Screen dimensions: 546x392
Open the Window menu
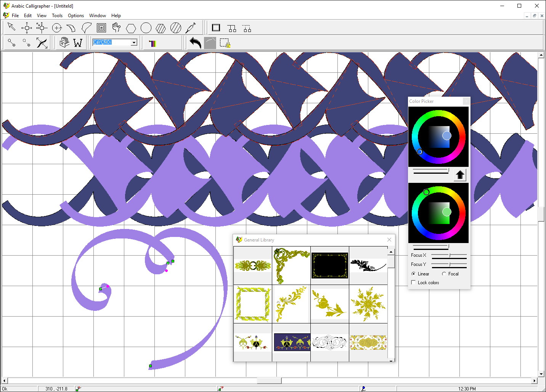pos(98,16)
